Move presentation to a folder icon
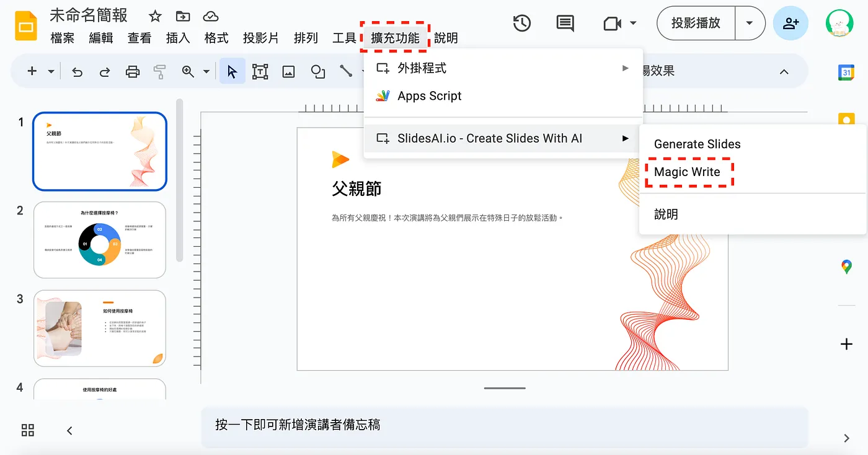This screenshot has width=868, height=455. coord(183,17)
